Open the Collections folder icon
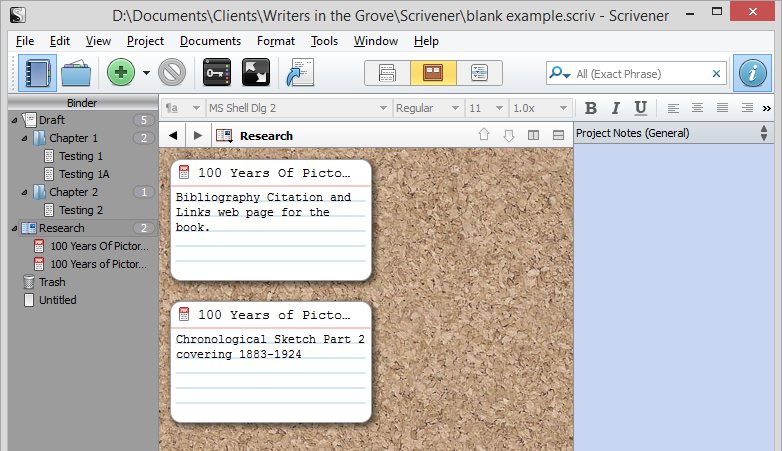Screen dimensions: 782x451 (x=77, y=73)
